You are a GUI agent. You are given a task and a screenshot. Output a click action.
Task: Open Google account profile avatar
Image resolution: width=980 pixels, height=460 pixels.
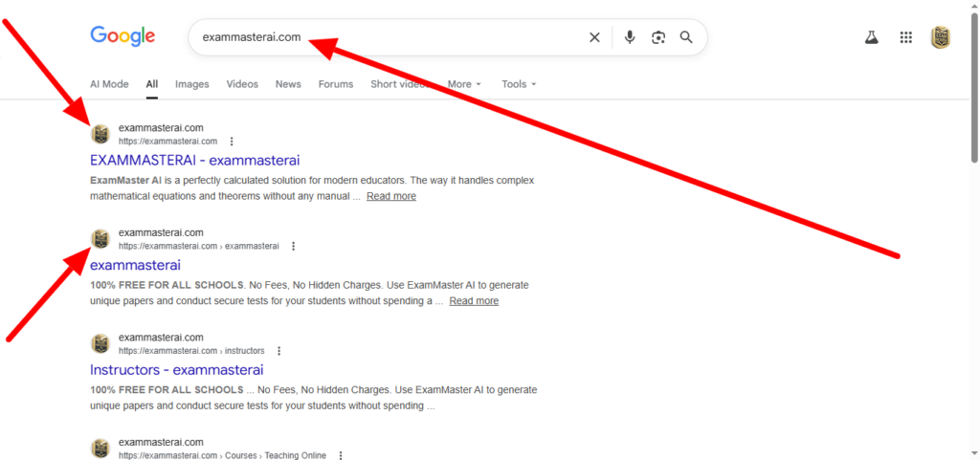tap(940, 37)
